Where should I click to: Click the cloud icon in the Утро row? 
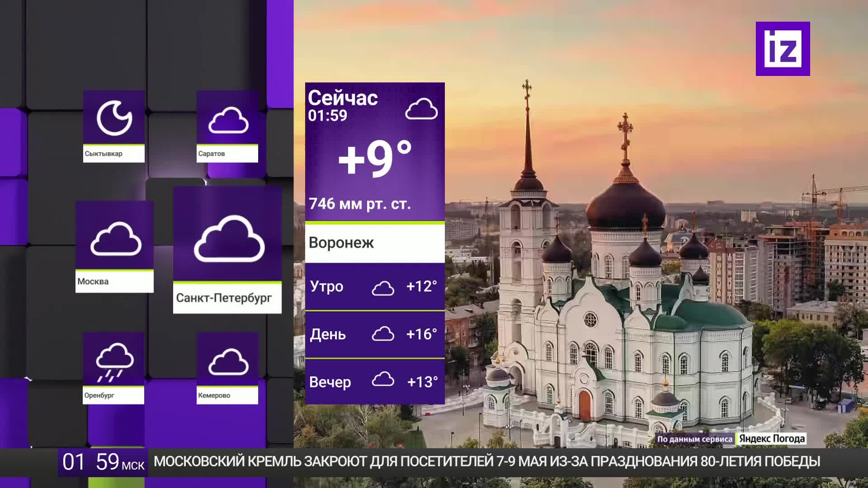pos(383,288)
